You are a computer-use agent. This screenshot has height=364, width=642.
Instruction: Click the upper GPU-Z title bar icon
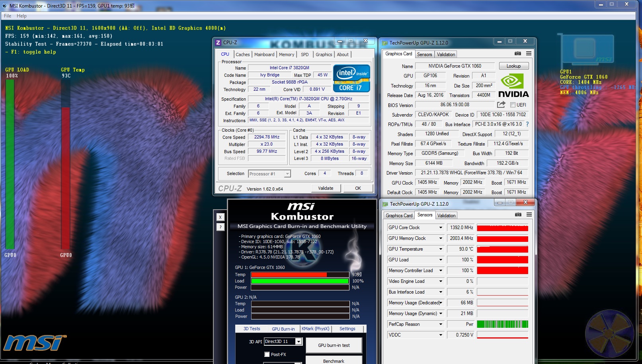point(384,43)
